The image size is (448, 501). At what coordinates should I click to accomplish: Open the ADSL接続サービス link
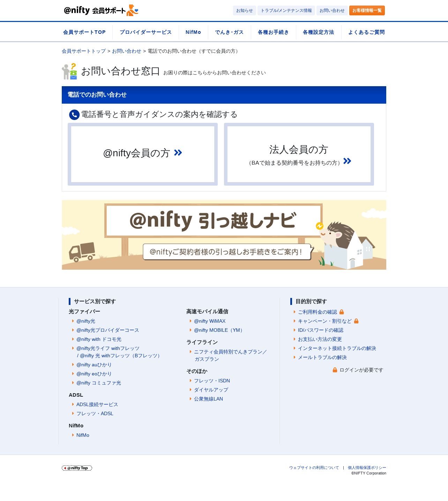point(97,404)
